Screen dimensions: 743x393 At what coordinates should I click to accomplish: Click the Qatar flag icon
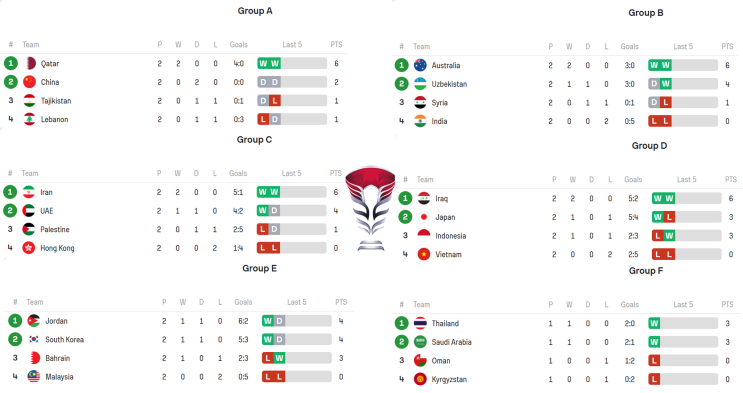pos(29,63)
